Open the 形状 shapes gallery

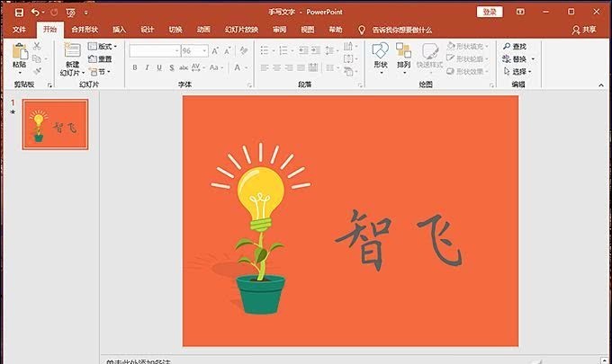(x=381, y=58)
